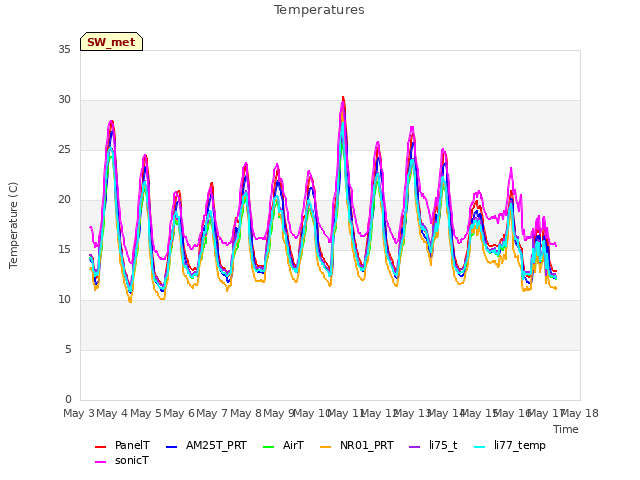The height and width of the screenshot is (480, 640).
Task: Click the May 3 x-axis tick label
Action: 79,413
